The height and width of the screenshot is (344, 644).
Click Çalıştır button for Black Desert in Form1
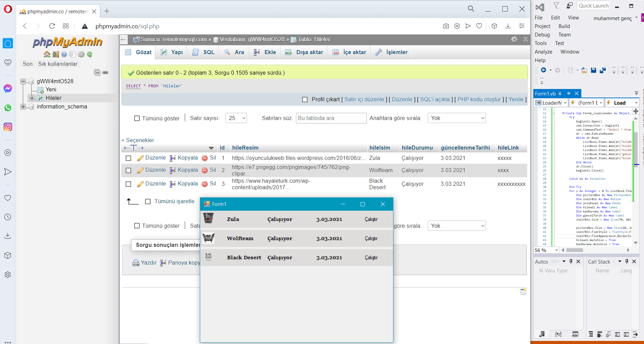(x=371, y=257)
